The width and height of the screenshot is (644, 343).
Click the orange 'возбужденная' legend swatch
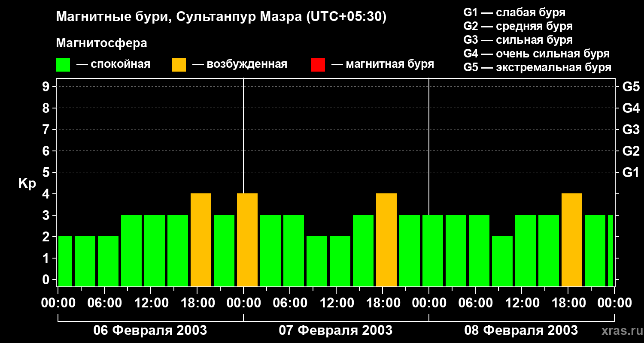(179, 65)
